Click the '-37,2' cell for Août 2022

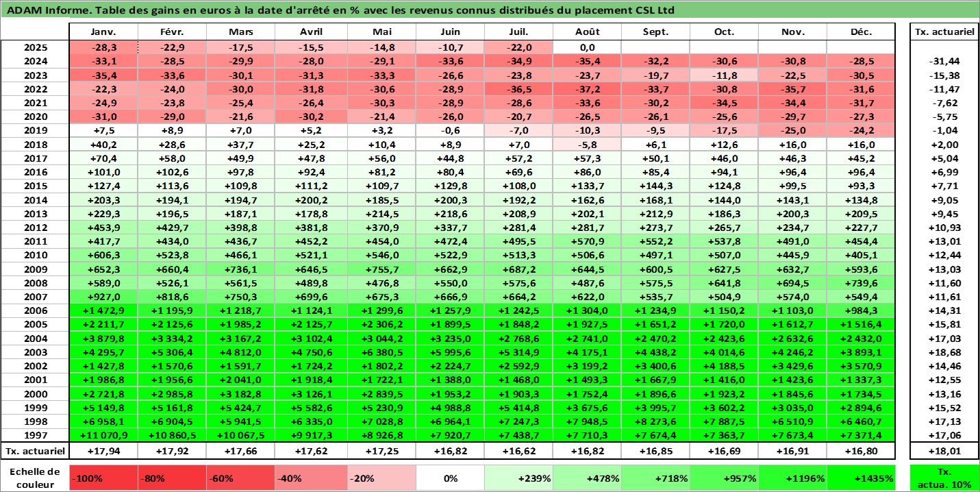588,89
